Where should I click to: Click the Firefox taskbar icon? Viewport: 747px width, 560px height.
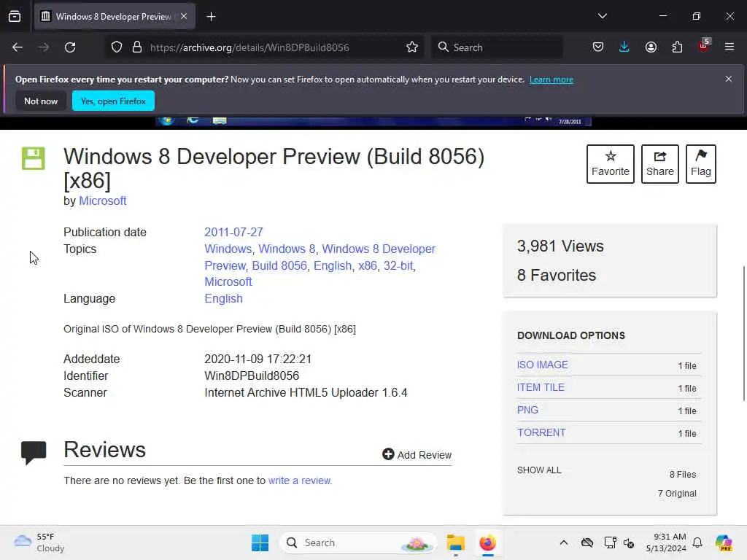(x=487, y=542)
